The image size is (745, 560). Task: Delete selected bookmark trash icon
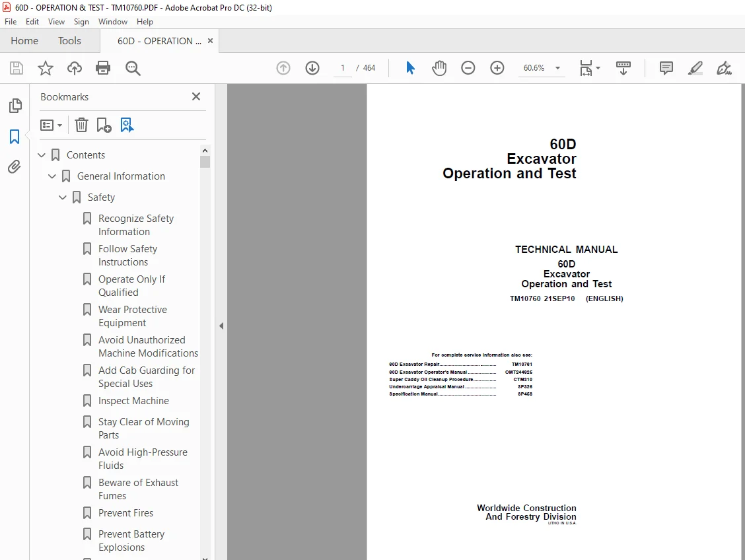81,125
